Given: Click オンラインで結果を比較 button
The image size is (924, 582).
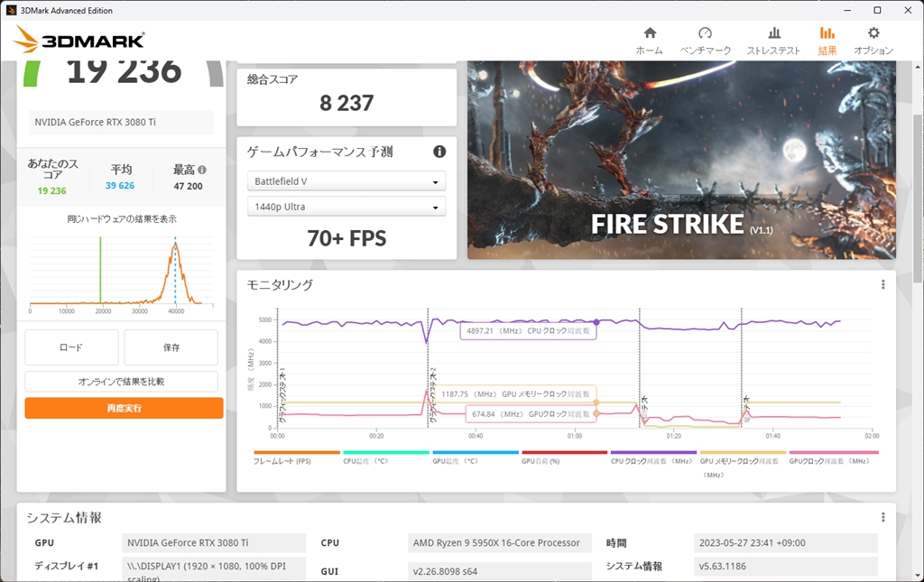Looking at the screenshot, I should coord(122,382).
